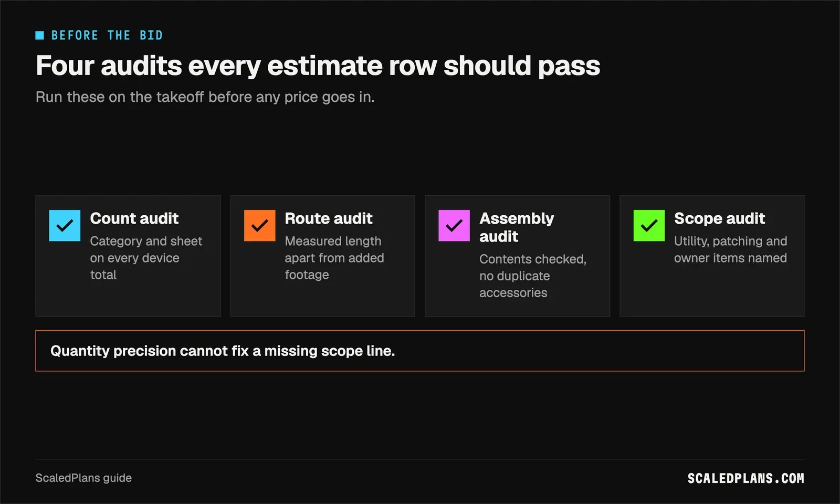Viewport: 840px width, 504px height.
Task: Click the green Scope audit checkmark
Action: [x=649, y=226]
